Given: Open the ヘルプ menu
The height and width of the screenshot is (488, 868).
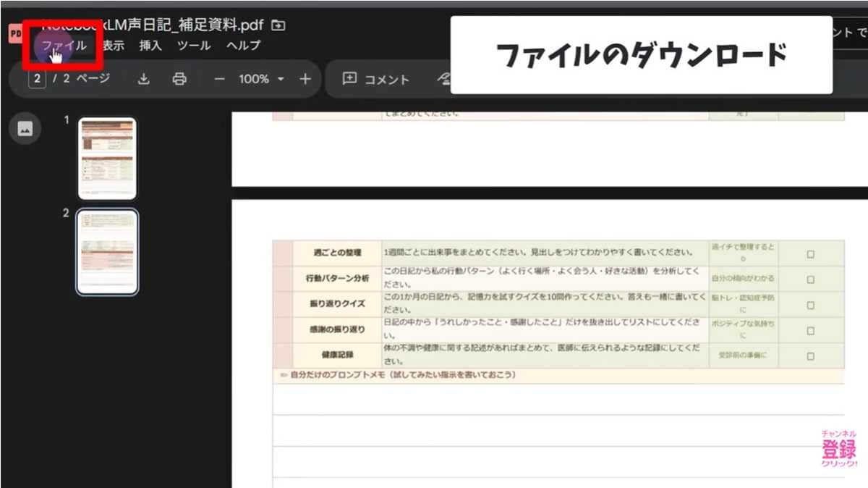Looking at the screenshot, I should tap(243, 46).
